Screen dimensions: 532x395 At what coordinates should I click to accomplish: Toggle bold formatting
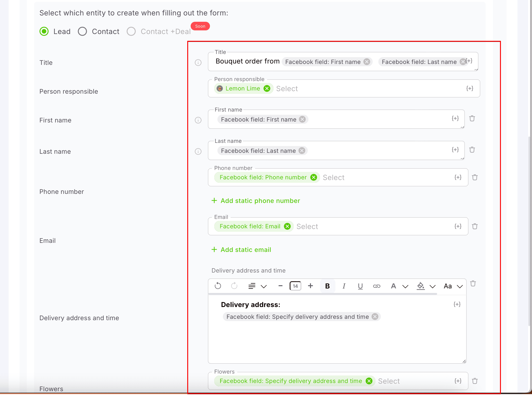point(327,286)
